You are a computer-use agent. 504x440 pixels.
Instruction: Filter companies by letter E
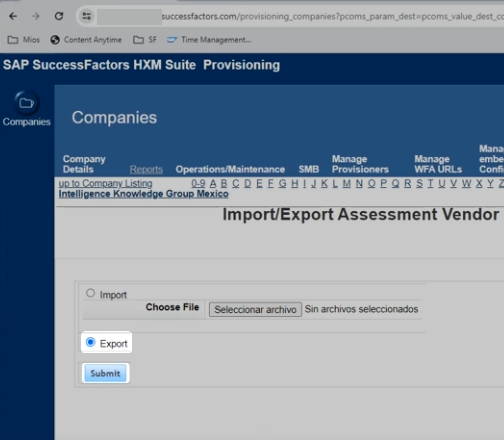pyautogui.click(x=259, y=183)
